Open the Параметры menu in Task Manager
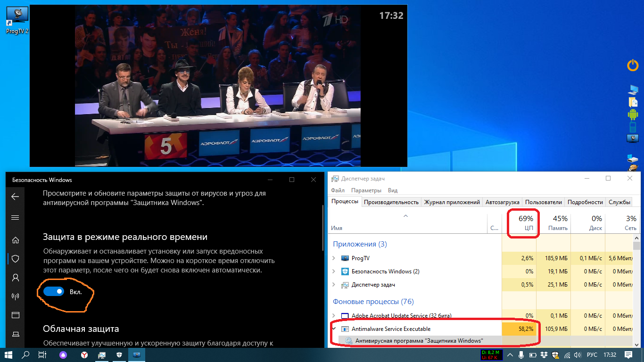 366,190
